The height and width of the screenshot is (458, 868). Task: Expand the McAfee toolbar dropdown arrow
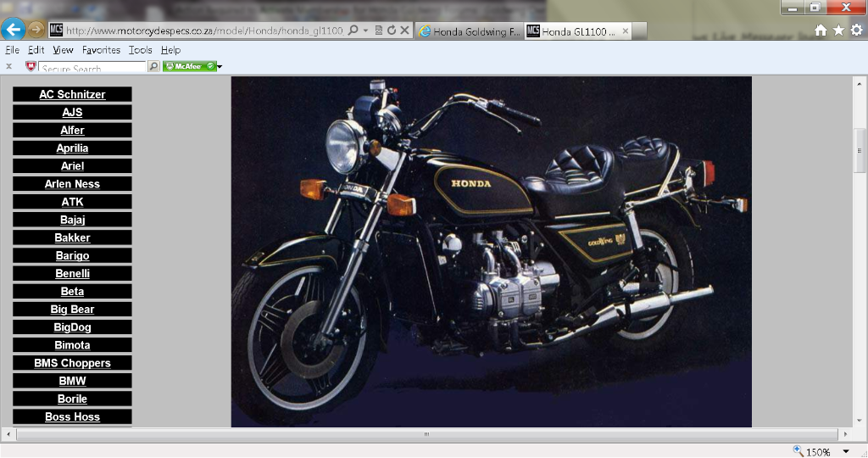pos(220,67)
